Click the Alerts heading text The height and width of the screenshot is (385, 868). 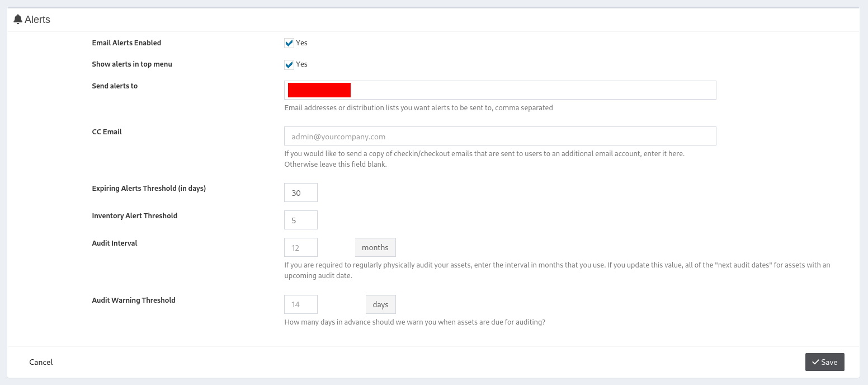tap(37, 20)
